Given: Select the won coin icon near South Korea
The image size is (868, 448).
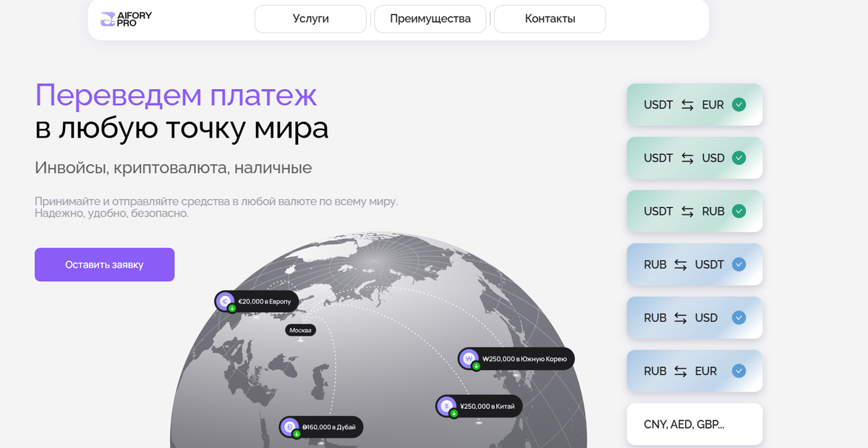Looking at the screenshot, I should tap(469, 358).
